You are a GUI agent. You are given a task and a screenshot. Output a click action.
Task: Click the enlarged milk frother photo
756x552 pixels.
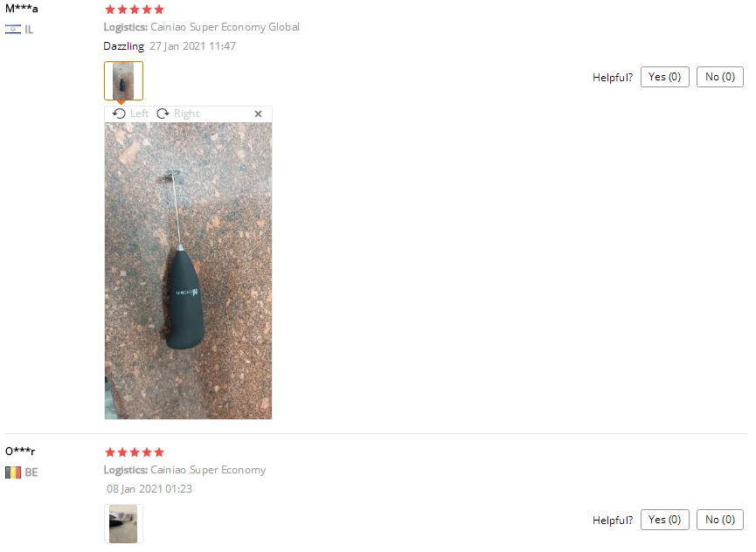[x=188, y=271]
